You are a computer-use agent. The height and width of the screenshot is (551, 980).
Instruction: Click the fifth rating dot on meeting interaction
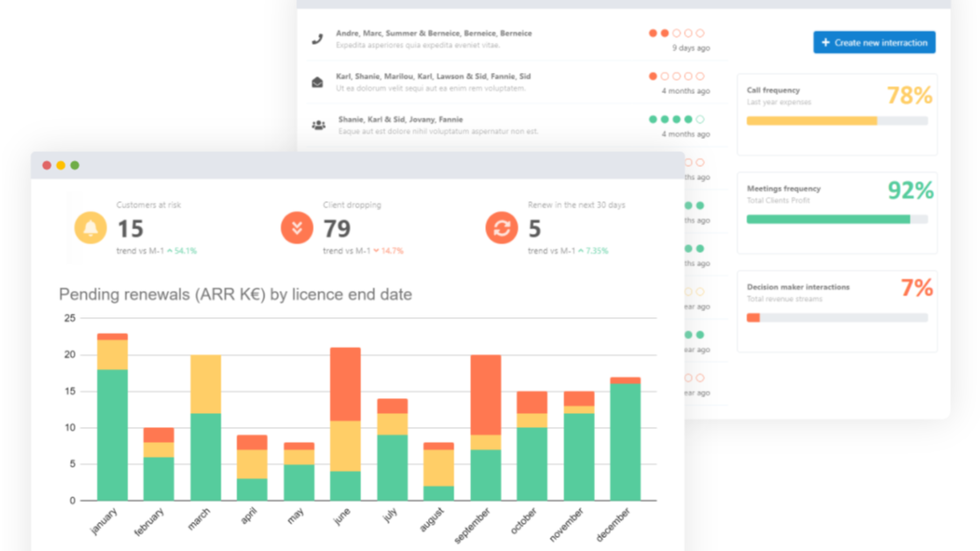tap(701, 120)
